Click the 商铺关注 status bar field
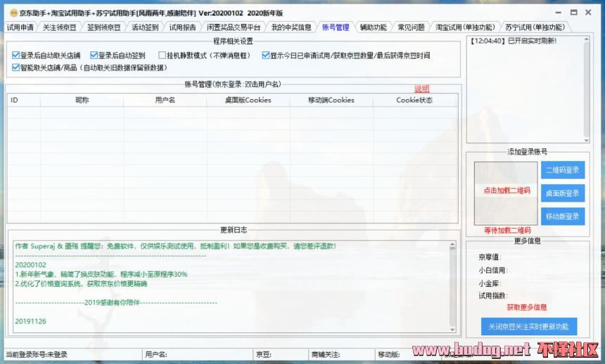Viewport: 605px width, 364px height. coord(341,354)
